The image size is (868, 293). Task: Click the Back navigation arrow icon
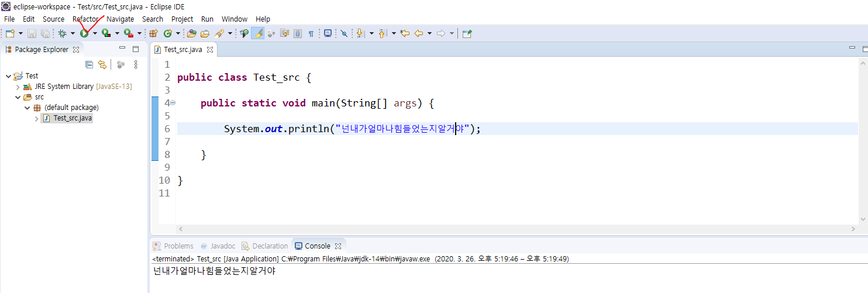(419, 33)
